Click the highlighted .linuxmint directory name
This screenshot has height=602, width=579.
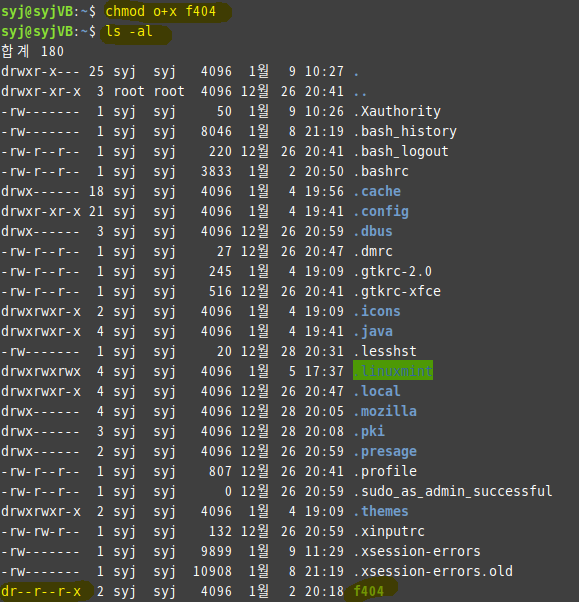[393, 371]
